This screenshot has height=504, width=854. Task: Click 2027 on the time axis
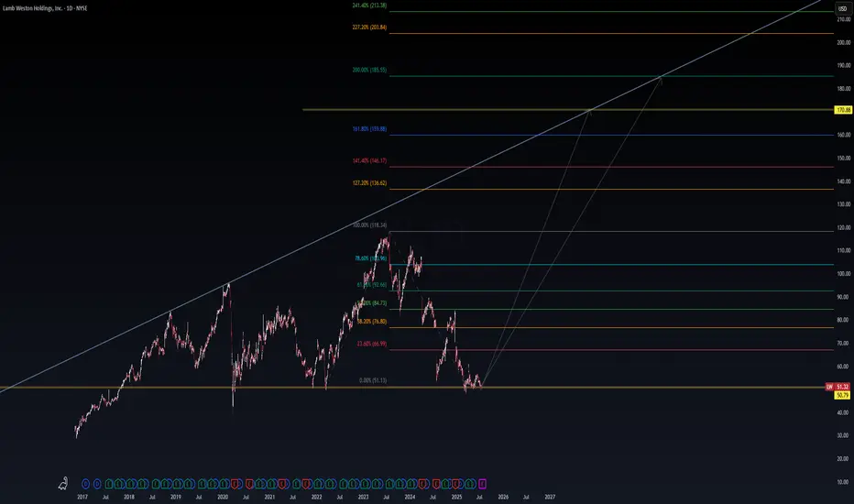[x=550, y=497]
